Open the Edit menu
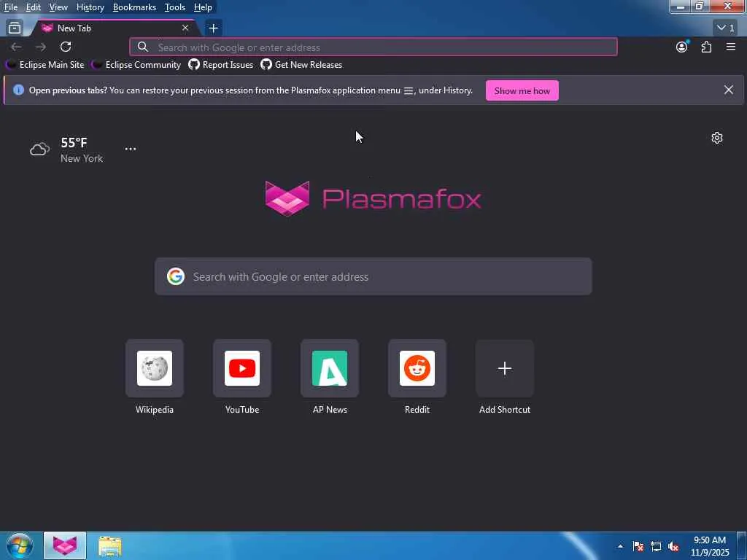 [34, 7]
